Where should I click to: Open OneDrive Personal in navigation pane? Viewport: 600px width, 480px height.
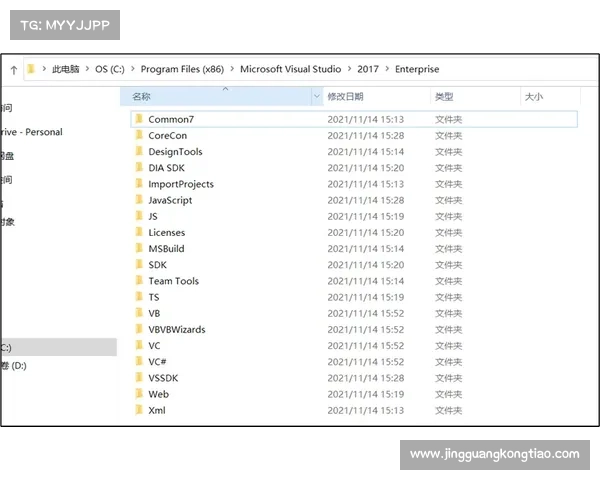point(32,132)
